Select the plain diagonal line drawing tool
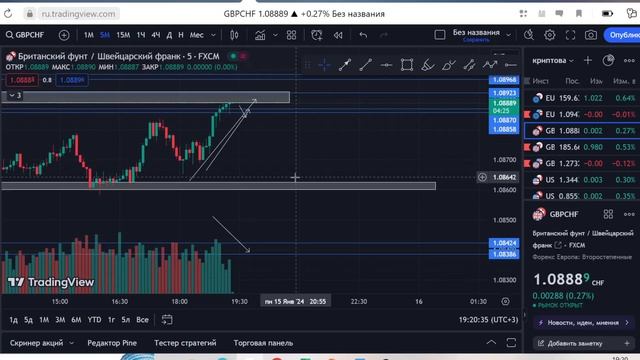 pos(365,65)
